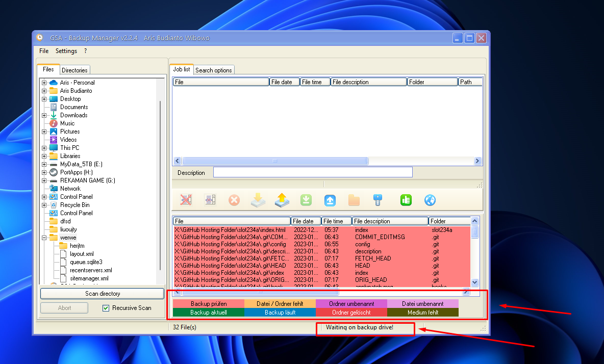Select the Files tab
Viewport: 604px width, 364px height.
(48, 69)
